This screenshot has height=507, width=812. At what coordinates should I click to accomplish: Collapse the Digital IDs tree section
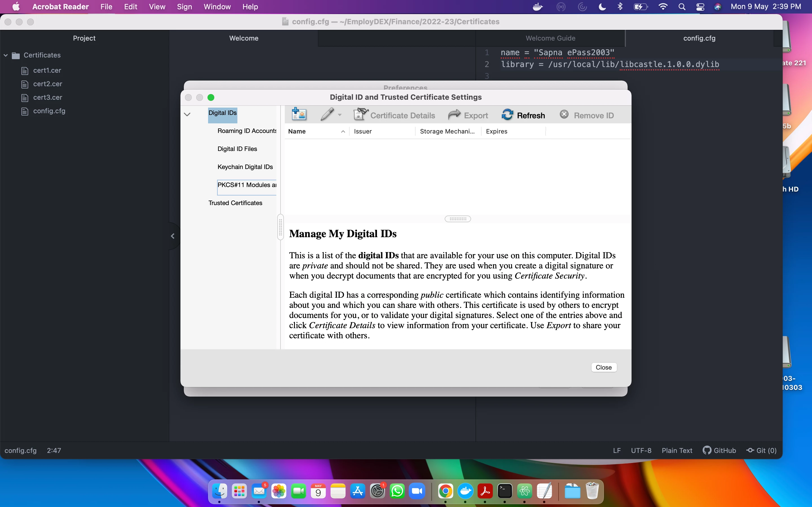tap(187, 114)
